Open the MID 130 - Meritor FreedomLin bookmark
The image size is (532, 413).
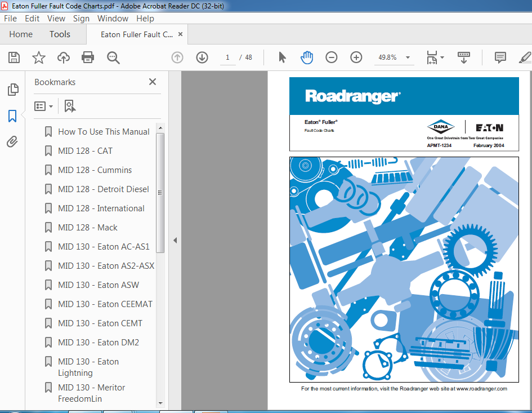click(x=91, y=393)
